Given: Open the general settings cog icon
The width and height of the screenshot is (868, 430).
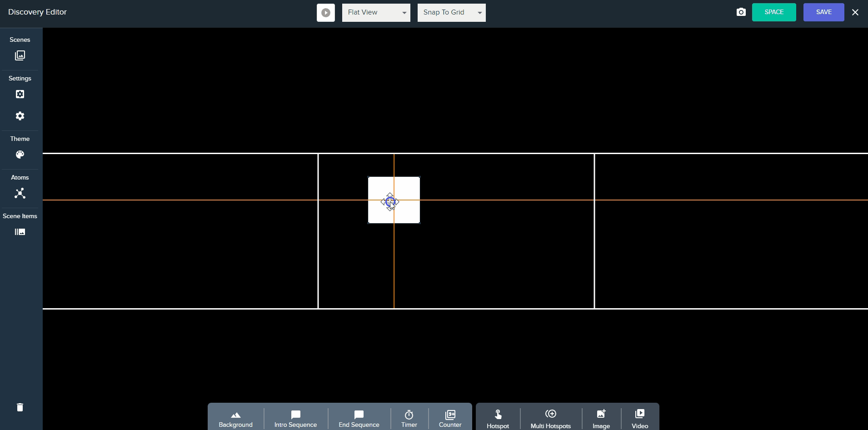Looking at the screenshot, I should 20,116.
